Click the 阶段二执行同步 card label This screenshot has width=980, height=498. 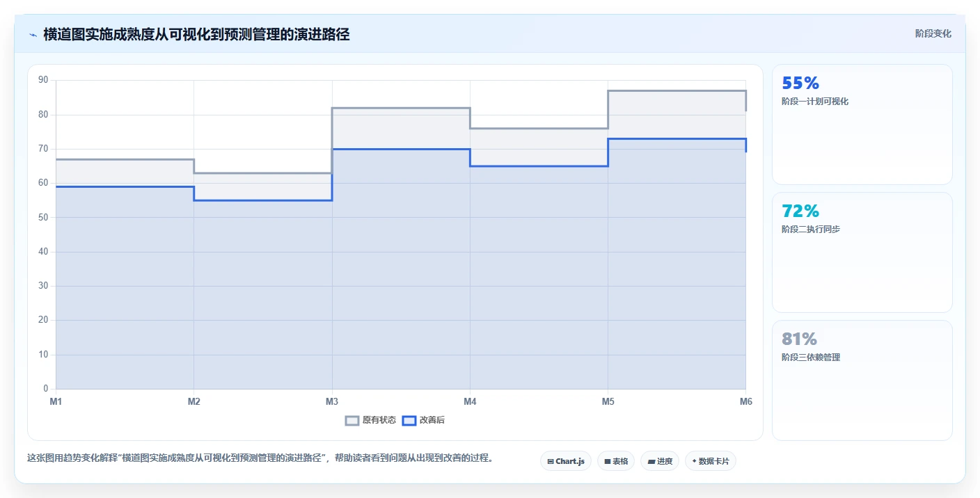tap(811, 230)
